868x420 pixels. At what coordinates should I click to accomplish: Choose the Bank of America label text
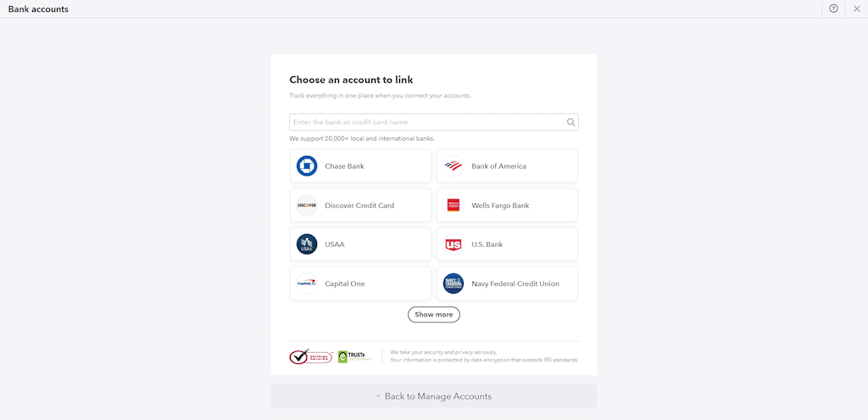click(x=498, y=166)
